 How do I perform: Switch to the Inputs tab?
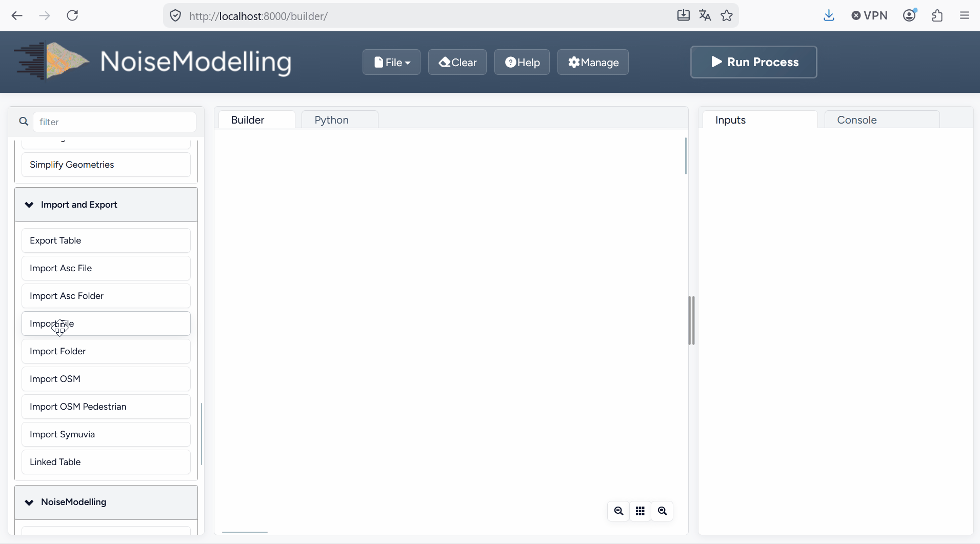tap(760, 119)
